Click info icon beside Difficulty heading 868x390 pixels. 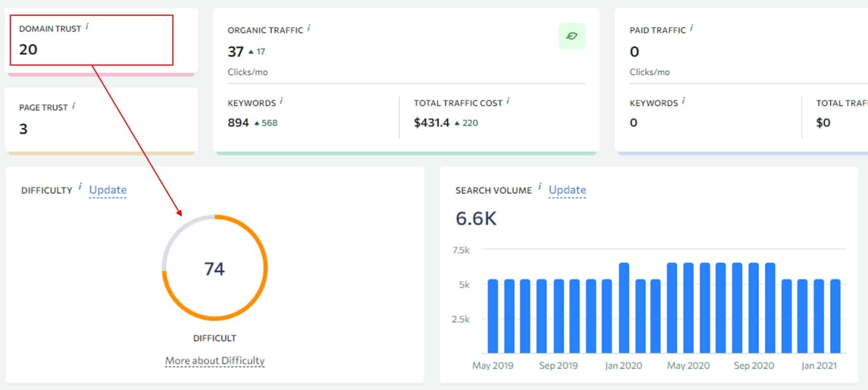click(80, 187)
